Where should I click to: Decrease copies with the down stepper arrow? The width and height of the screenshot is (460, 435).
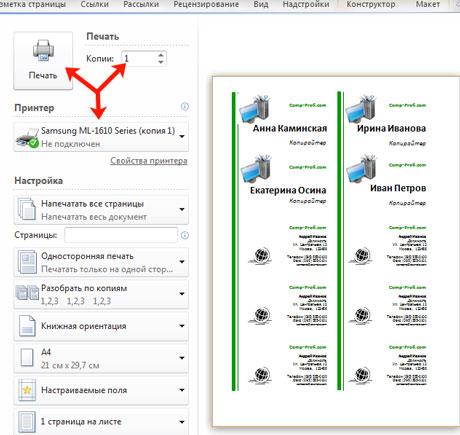161,62
